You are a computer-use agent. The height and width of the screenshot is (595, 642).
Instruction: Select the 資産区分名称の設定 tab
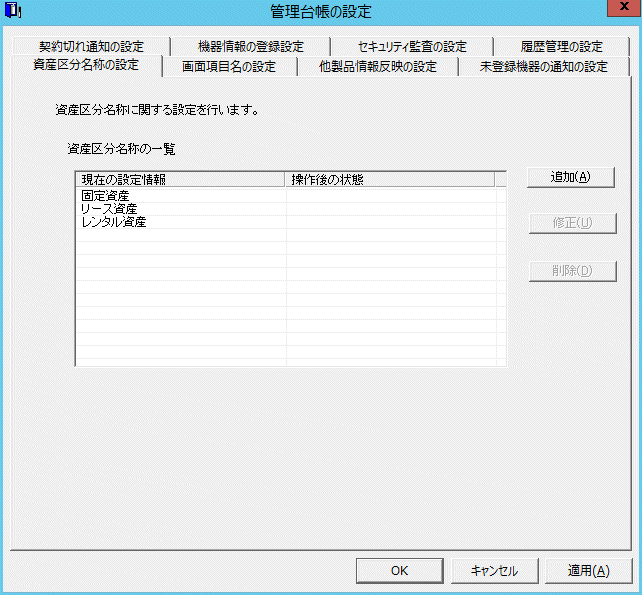[86, 65]
